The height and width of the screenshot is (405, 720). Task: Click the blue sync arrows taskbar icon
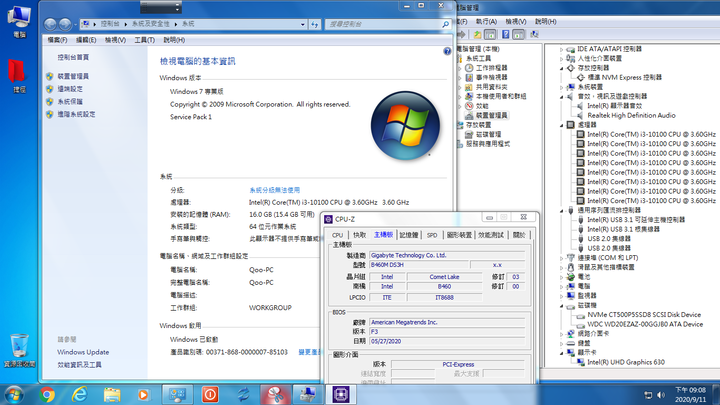tap(243, 394)
